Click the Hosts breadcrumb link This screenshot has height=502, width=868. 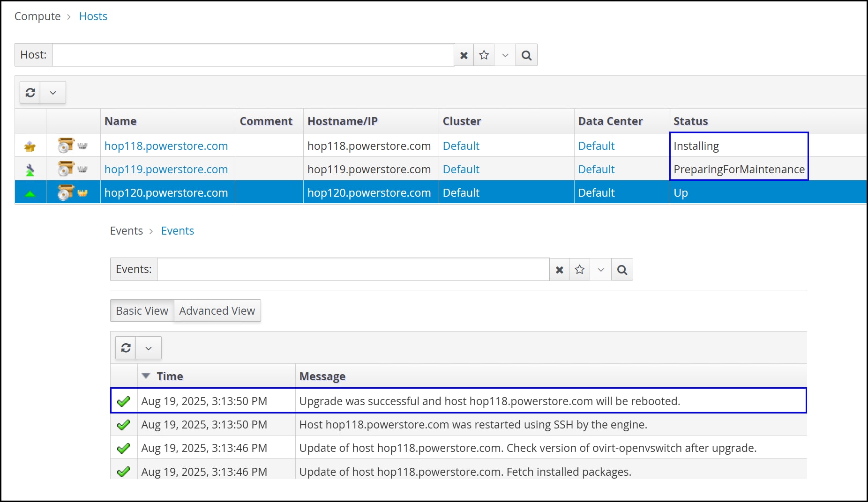93,16
